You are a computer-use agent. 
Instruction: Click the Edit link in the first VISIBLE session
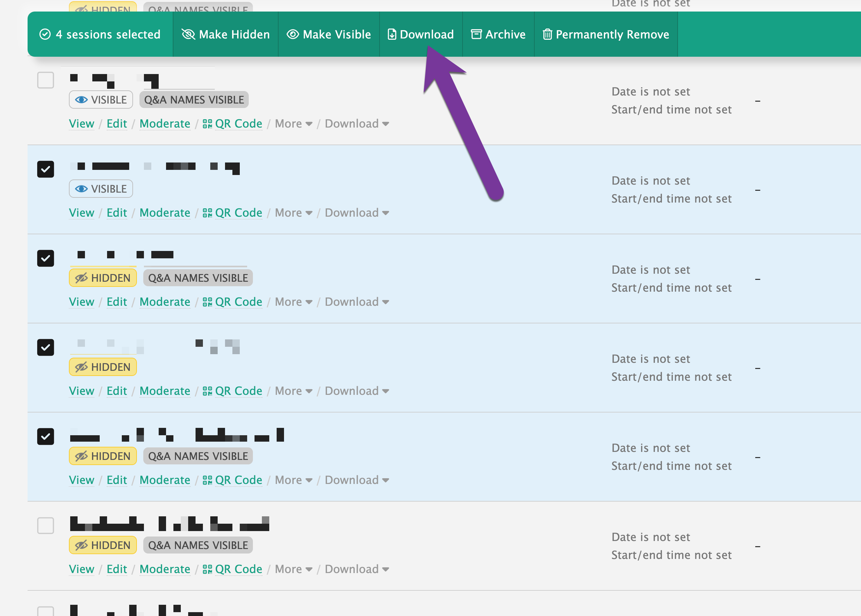tap(116, 124)
